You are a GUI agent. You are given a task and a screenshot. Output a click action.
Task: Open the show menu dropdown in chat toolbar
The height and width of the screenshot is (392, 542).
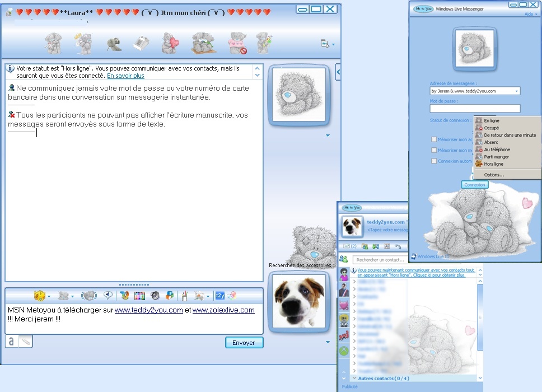pos(328,44)
